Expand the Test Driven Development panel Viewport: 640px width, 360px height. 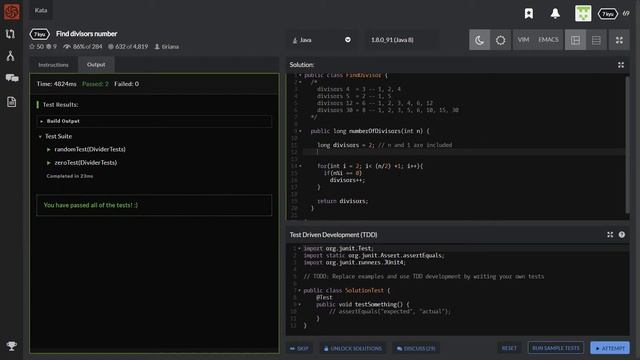tap(610, 235)
